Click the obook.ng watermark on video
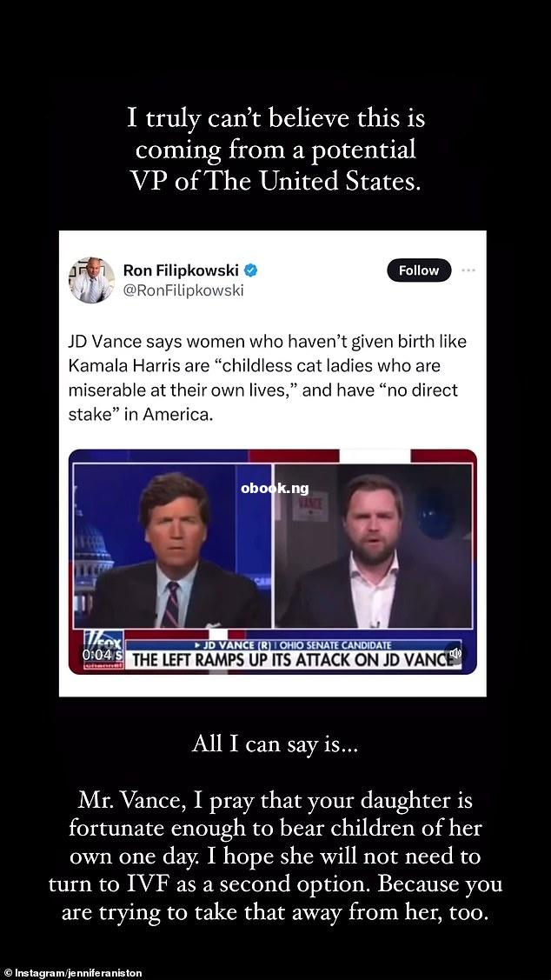551x980 pixels. point(275,488)
